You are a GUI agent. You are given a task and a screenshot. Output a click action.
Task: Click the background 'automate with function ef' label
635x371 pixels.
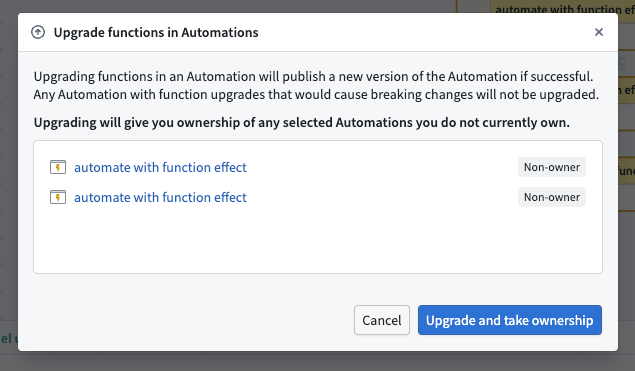tap(565, 7)
